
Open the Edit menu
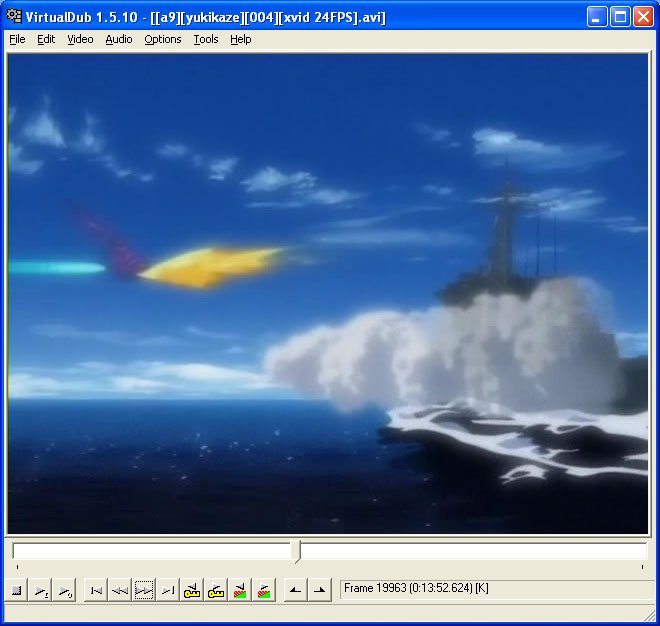click(x=46, y=39)
